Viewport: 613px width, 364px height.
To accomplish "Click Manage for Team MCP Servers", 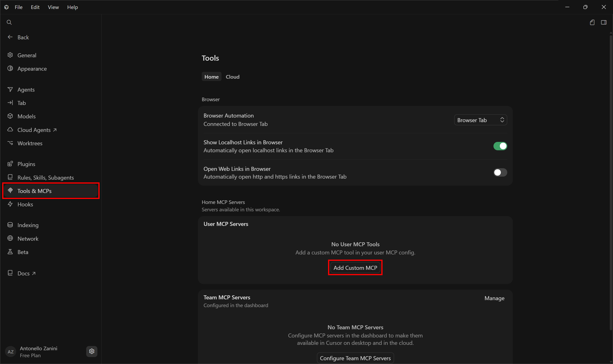I will [x=494, y=298].
